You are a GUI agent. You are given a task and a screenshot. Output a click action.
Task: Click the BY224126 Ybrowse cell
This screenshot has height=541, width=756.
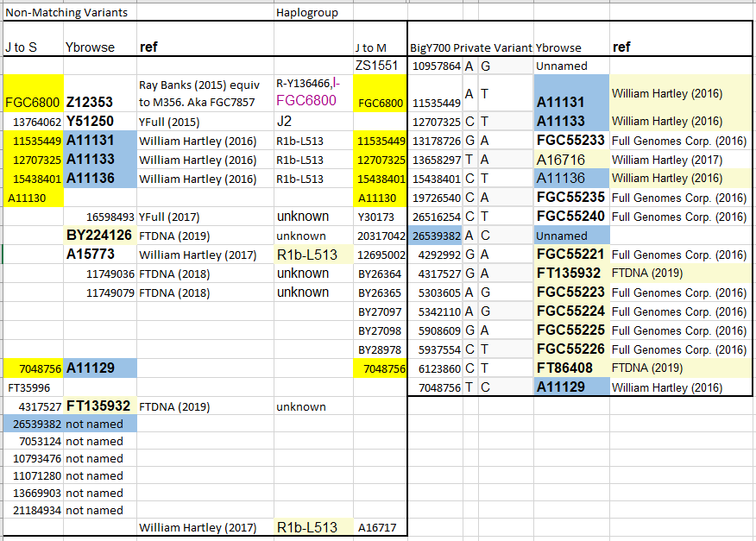pyautogui.click(x=100, y=236)
